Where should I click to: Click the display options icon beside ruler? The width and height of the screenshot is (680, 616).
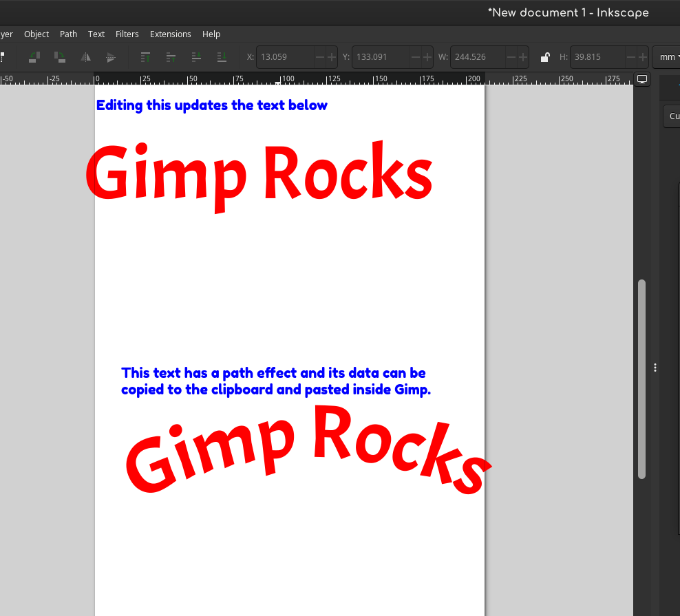tap(642, 79)
